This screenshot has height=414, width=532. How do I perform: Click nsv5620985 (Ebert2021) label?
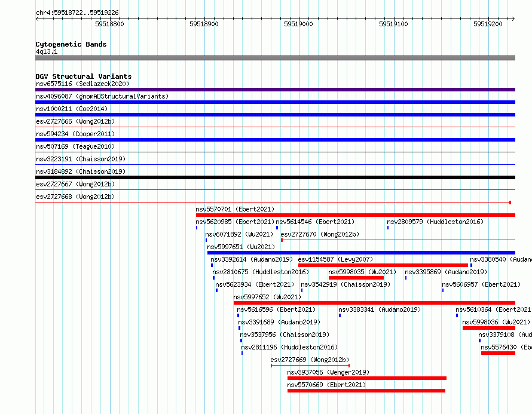pos(235,222)
